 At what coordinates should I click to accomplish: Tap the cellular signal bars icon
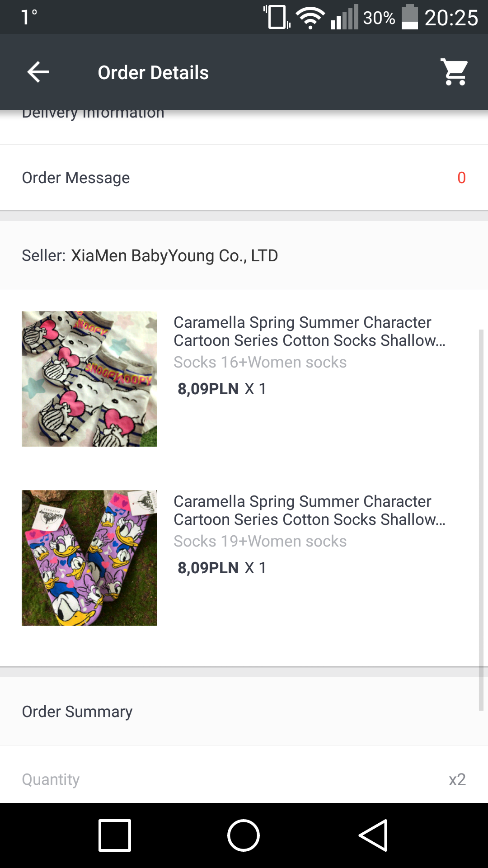click(x=344, y=18)
